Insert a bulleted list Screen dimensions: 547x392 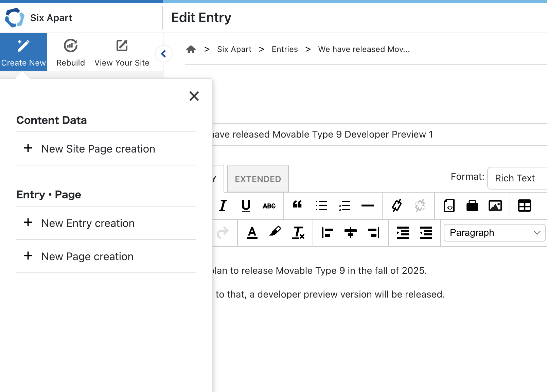pyautogui.click(x=321, y=206)
